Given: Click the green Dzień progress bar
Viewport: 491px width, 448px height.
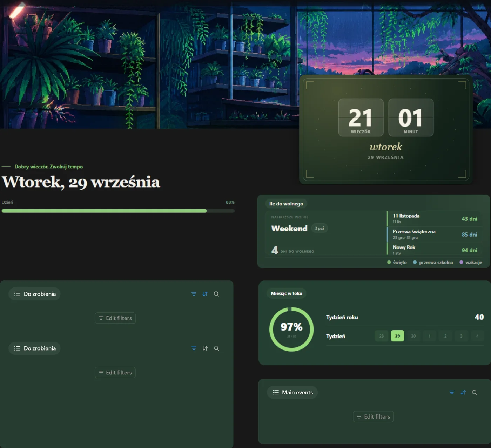Looking at the screenshot, I should pos(118,211).
